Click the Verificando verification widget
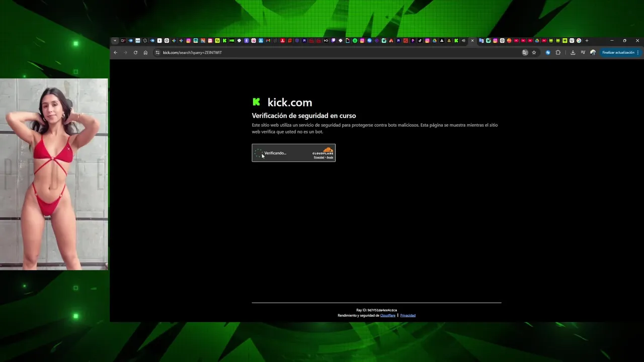Viewport: 644px width, 362px height. pos(293,153)
